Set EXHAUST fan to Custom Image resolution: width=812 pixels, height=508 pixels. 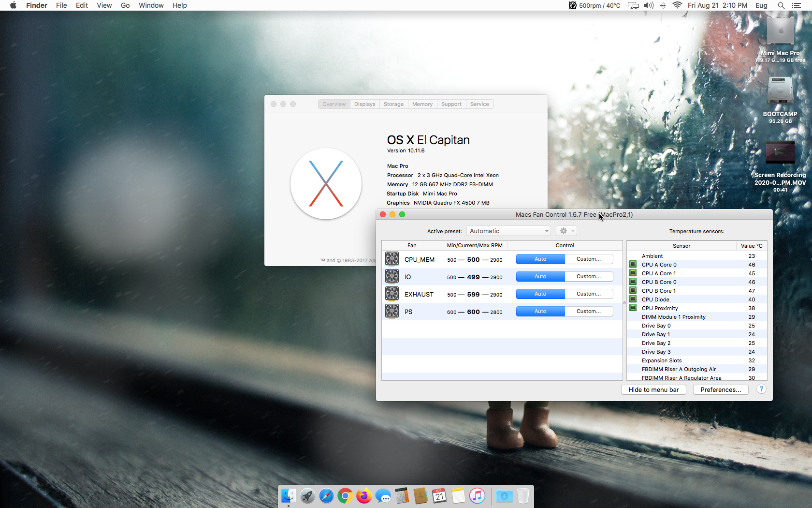[x=589, y=294]
